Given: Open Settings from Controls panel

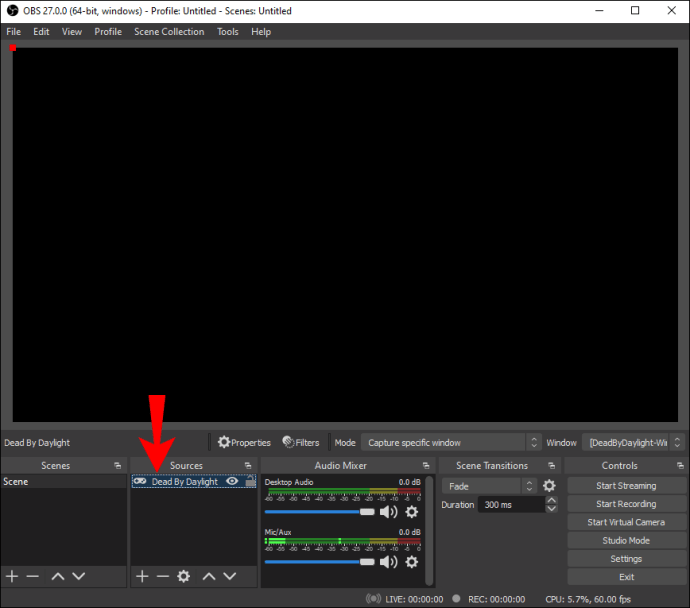Looking at the screenshot, I should tap(626, 559).
